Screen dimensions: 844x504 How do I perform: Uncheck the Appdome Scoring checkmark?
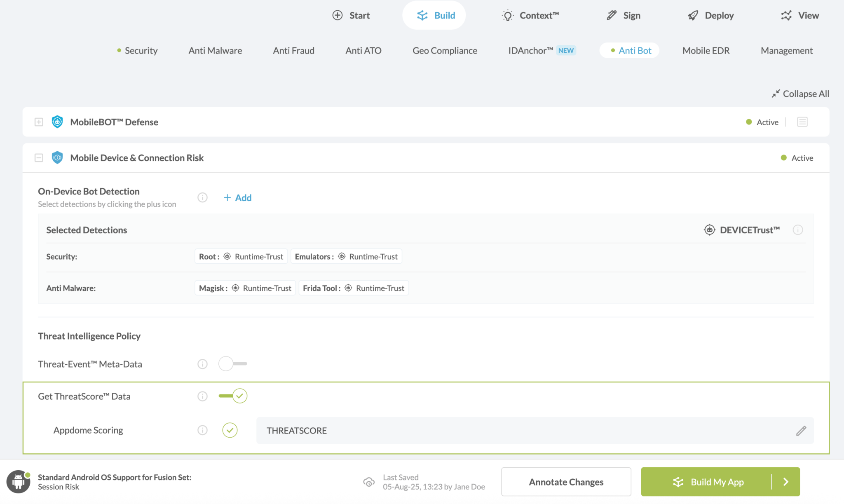tap(230, 430)
